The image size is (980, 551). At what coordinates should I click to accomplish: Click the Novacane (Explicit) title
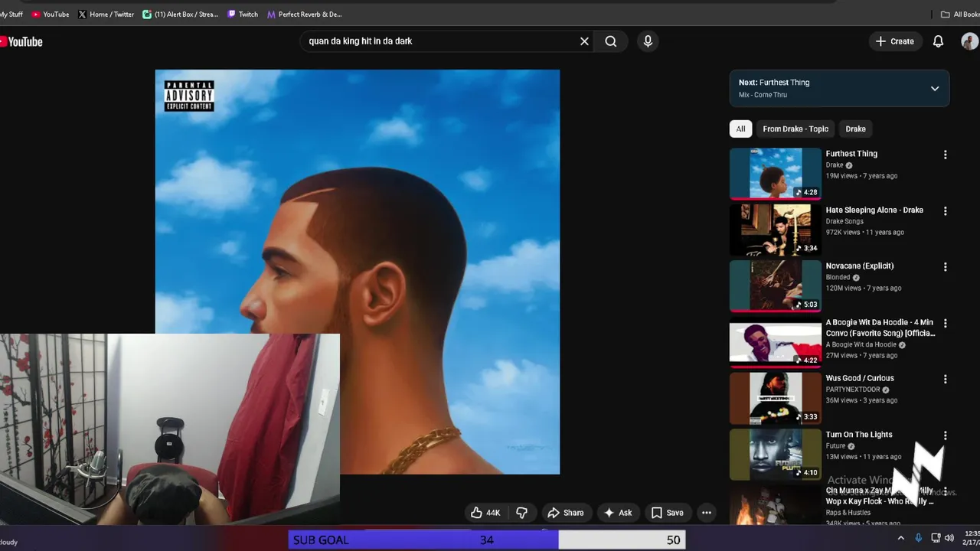[860, 266]
